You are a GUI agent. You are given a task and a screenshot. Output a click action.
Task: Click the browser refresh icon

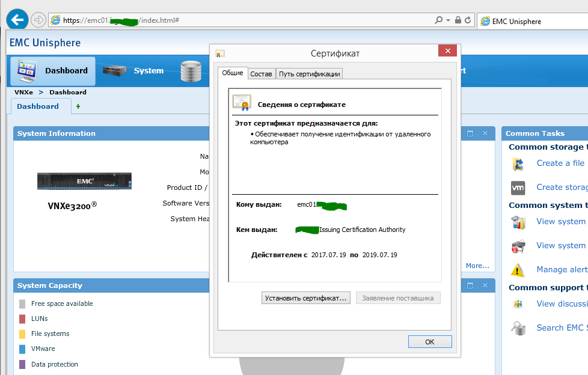[468, 19]
